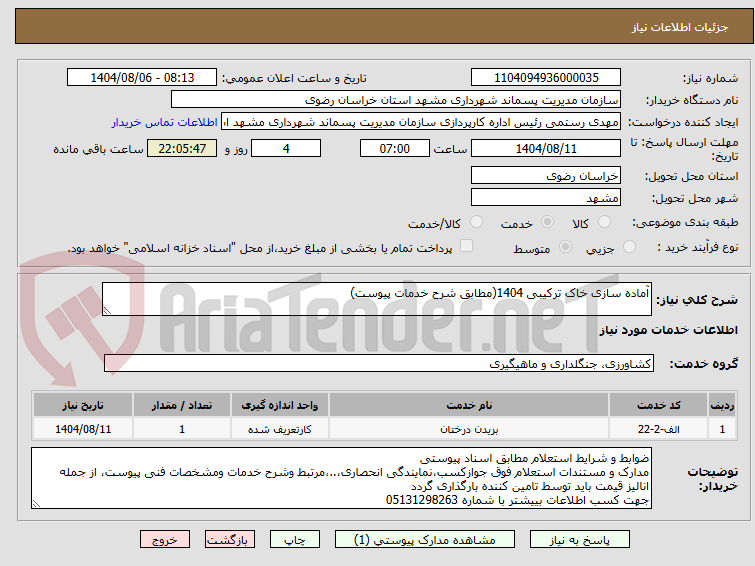Click the نام دستگاه خریدار field
This screenshot has height=566, width=755.
click(x=396, y=100)
